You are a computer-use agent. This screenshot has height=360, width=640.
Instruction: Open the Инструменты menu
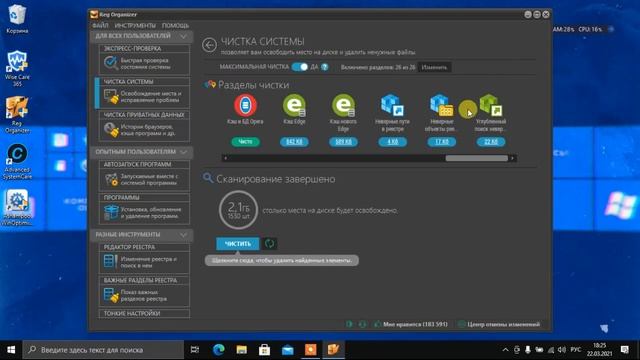pyautogui.click(x=135, y=25)
